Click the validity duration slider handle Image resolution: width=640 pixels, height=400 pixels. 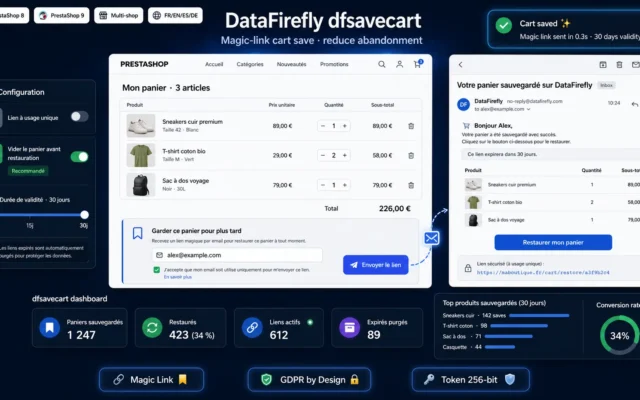84,215
